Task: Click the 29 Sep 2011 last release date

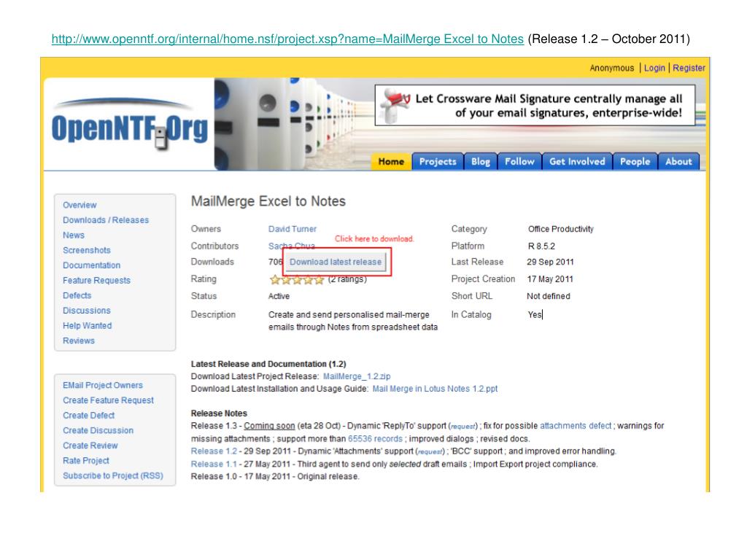Action: (x=550, y=262)
